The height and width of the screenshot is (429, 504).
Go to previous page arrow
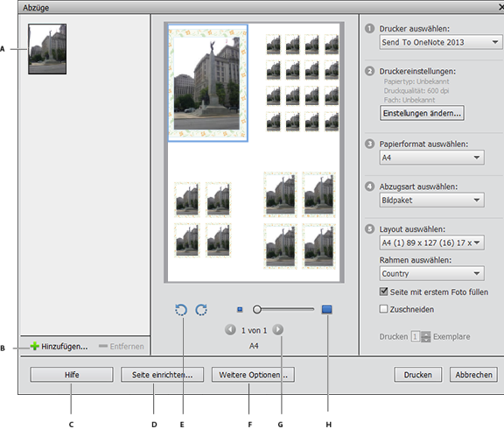230,330
